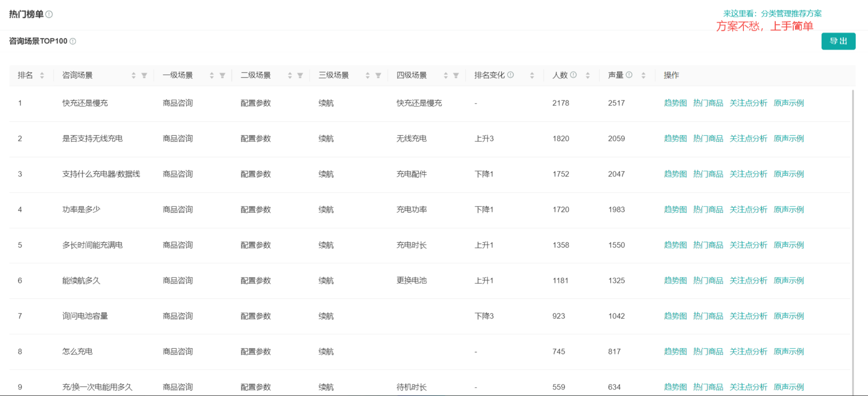Open 趋势图 for 能续航多久 row

(675, 281)
